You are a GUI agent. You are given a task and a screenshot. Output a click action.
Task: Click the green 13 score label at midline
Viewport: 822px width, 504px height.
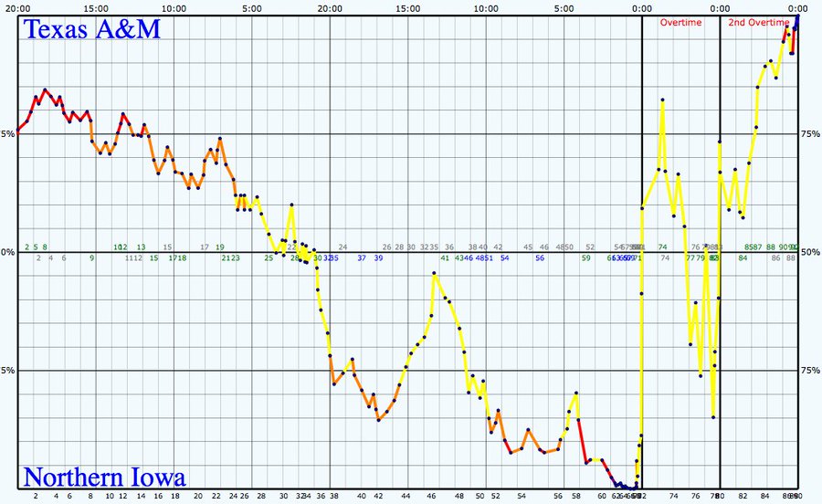(141, 247)
